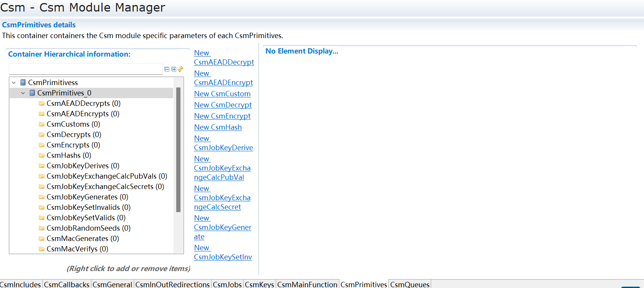Focus the container filter text field
The width and height of the screenshot is (644, 288).
pos(86,69)
